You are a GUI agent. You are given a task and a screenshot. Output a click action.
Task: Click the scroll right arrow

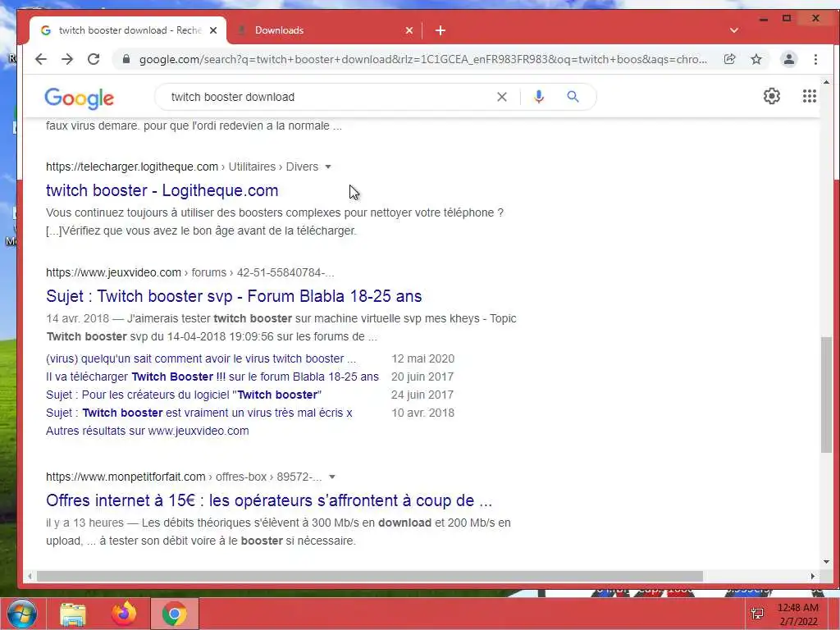pos(813,577)
